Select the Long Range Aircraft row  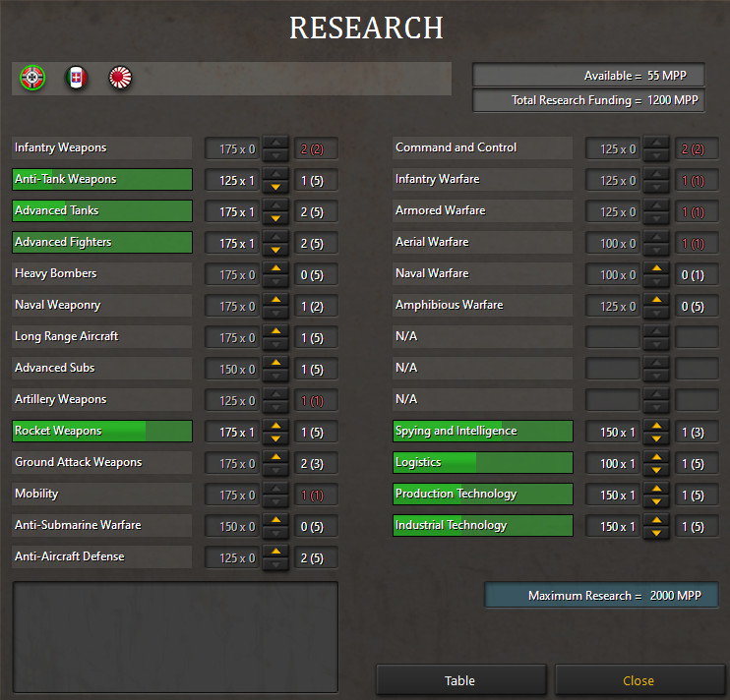point(102,337)
